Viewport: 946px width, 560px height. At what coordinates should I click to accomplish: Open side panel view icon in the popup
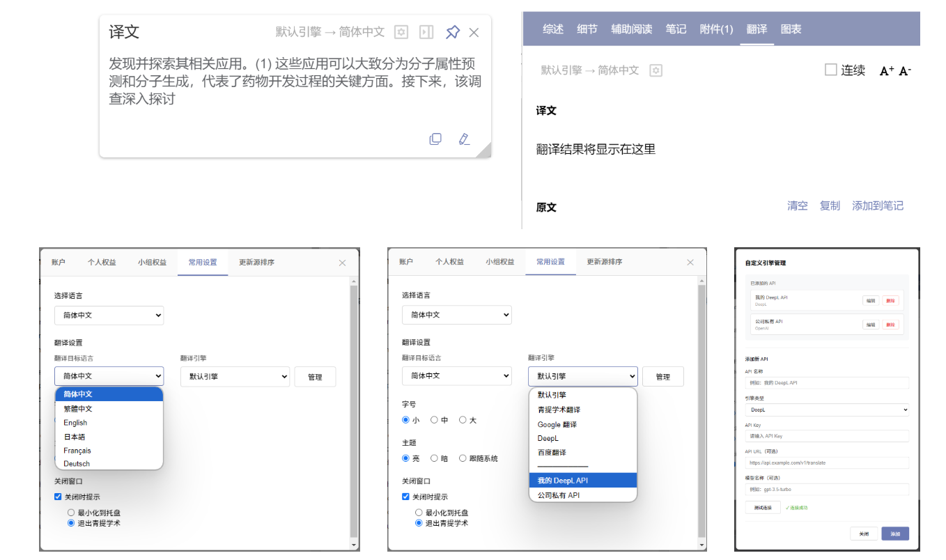[426, 31]
